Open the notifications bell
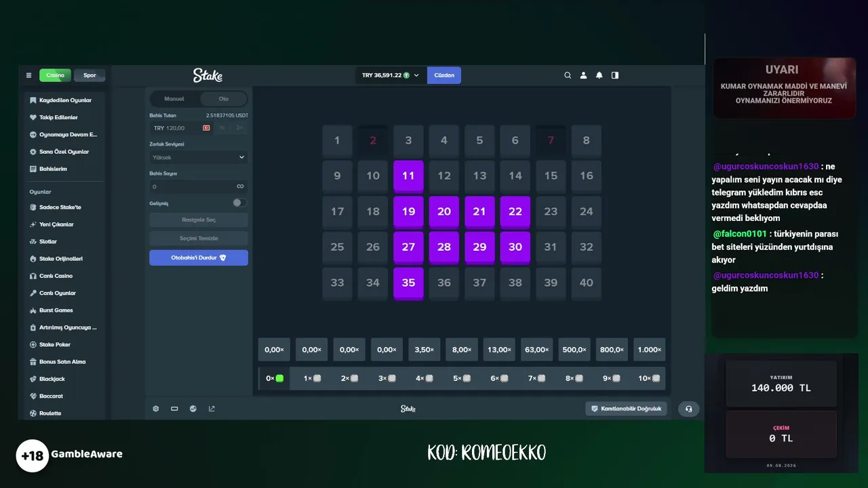 (599, 75)
